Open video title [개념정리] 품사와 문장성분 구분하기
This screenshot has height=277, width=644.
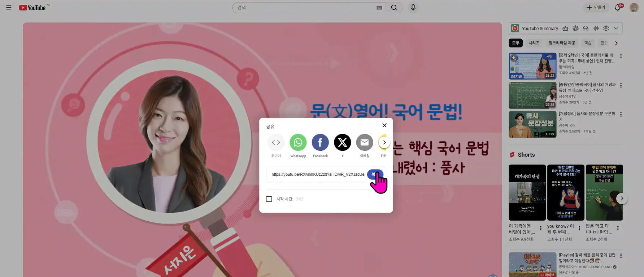coord(587,116)
